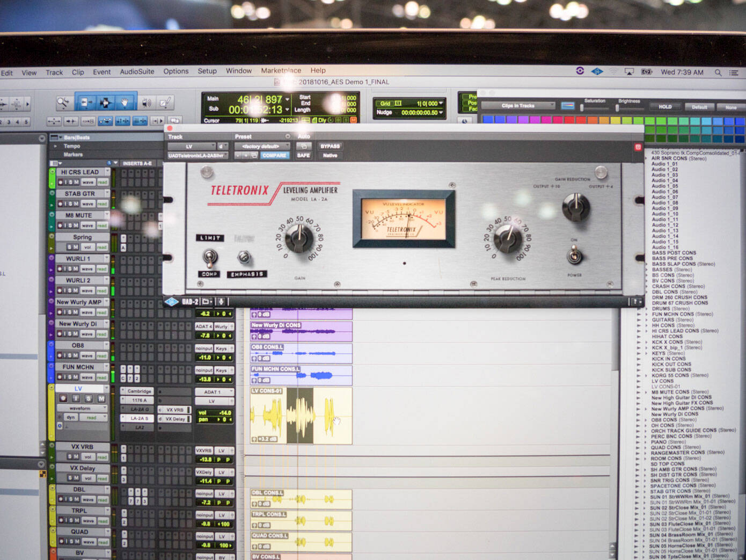Screen dimensions: 746x560
Task: Select the Grabber hand tool
Action: tap(124, 102)
